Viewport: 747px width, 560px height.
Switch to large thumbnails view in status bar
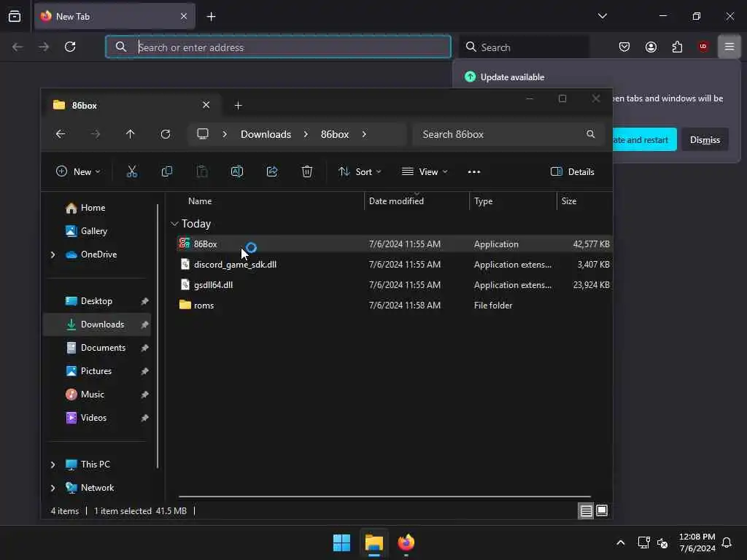pyautogui.click(x=602, y=511)
